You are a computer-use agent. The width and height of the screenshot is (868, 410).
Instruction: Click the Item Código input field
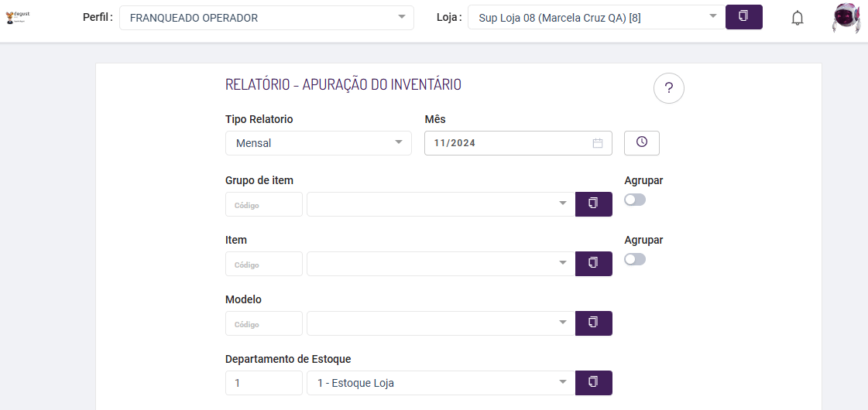tap(263, 264)
